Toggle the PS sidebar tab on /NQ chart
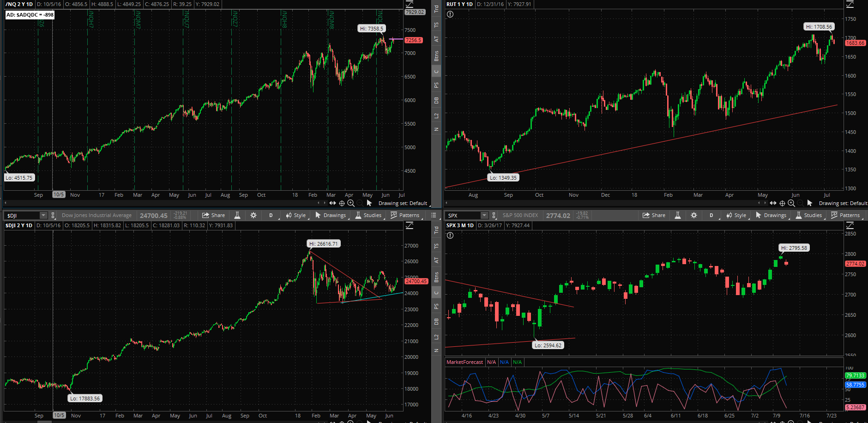The height and width of the screenshot is (423, 868). point(436,85)
